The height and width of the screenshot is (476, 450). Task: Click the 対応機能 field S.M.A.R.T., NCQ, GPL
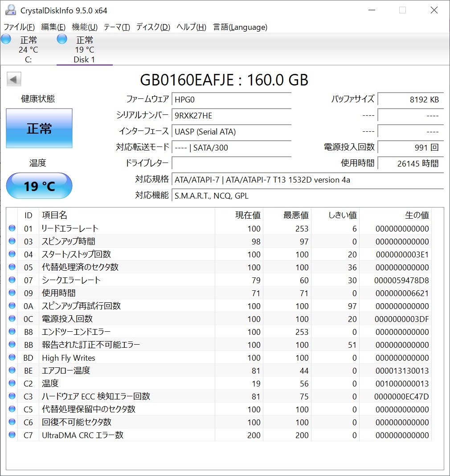(307, 196)
